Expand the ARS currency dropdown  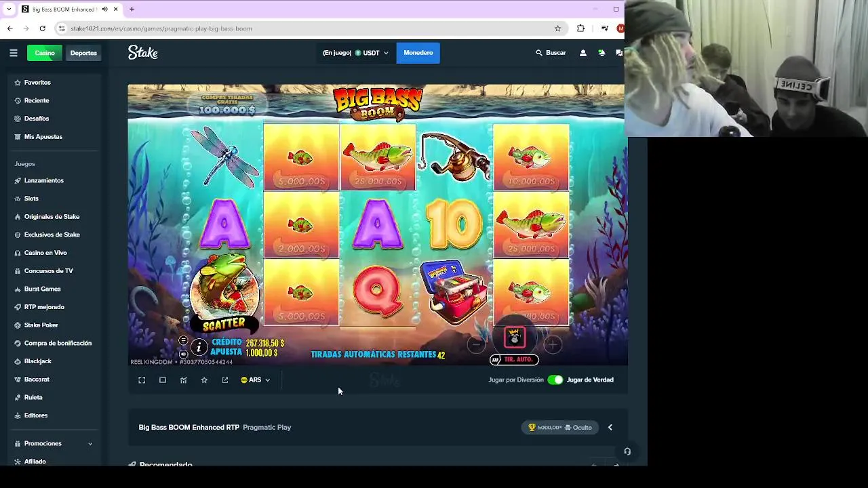256,380
